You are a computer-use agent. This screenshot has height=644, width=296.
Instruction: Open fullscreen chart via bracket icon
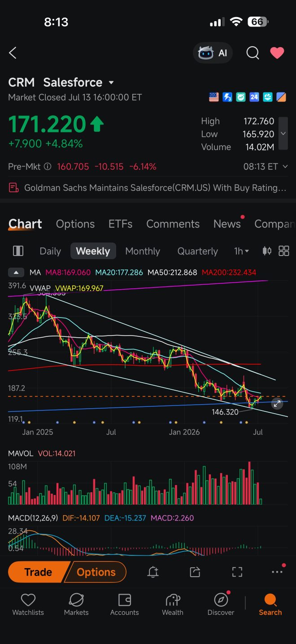pyautogui.click(x=237, y=572)
